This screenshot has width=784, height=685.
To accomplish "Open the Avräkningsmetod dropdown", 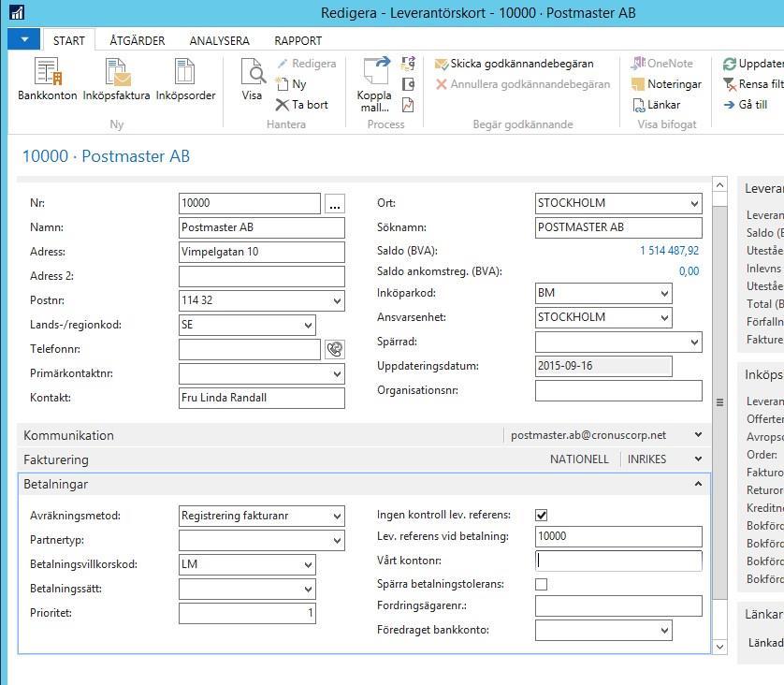I will point(337,516).
